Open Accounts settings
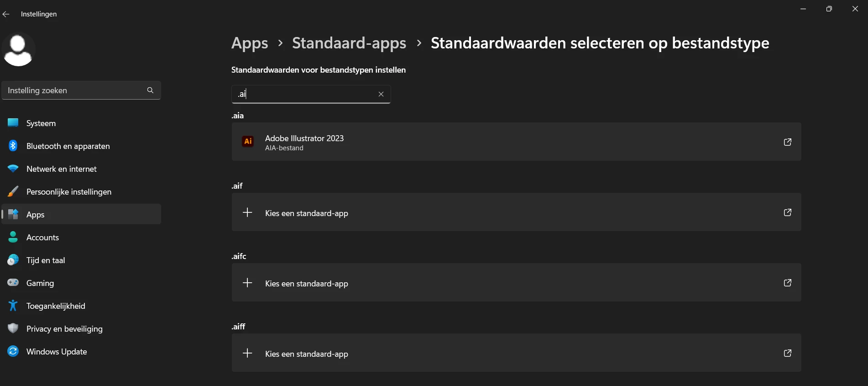The height and width of the screenshot is (386, 868). (x=81, y=237)
